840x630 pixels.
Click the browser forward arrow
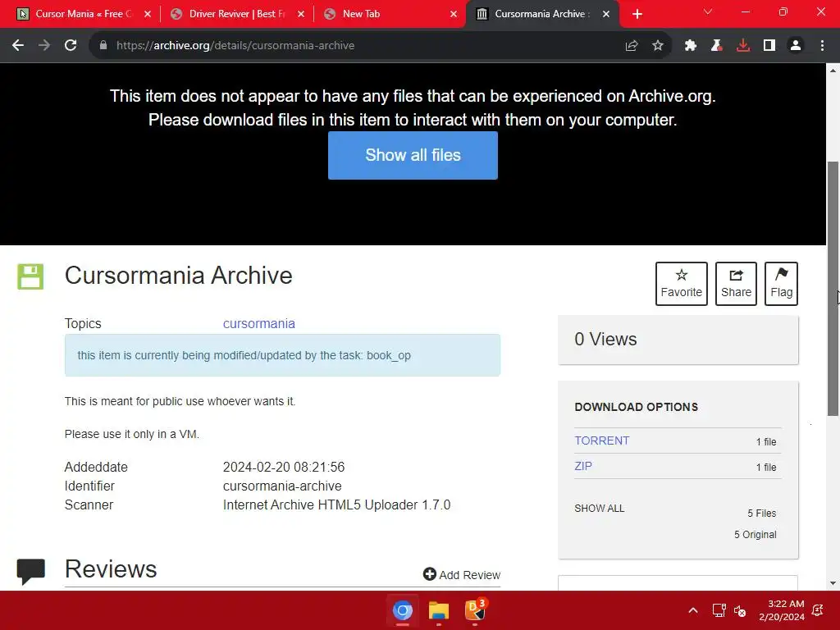pyautogui.click(x=44, y=46)
